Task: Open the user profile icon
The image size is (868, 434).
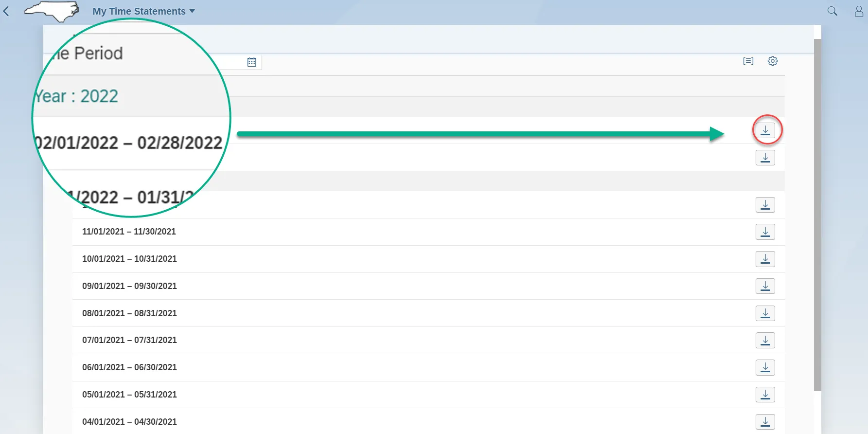Action: (859, 11)
